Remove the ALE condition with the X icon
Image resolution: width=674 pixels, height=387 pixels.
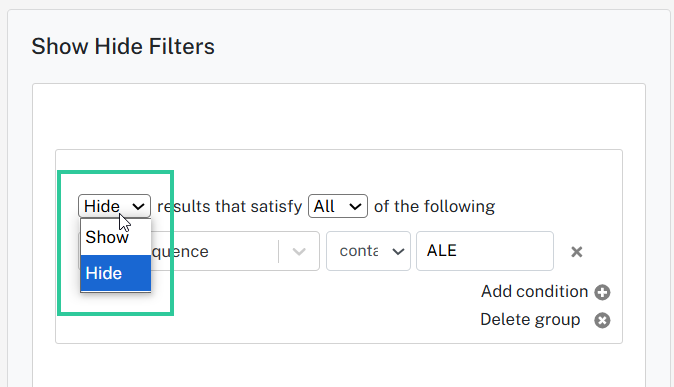click(x=576, y=252)
